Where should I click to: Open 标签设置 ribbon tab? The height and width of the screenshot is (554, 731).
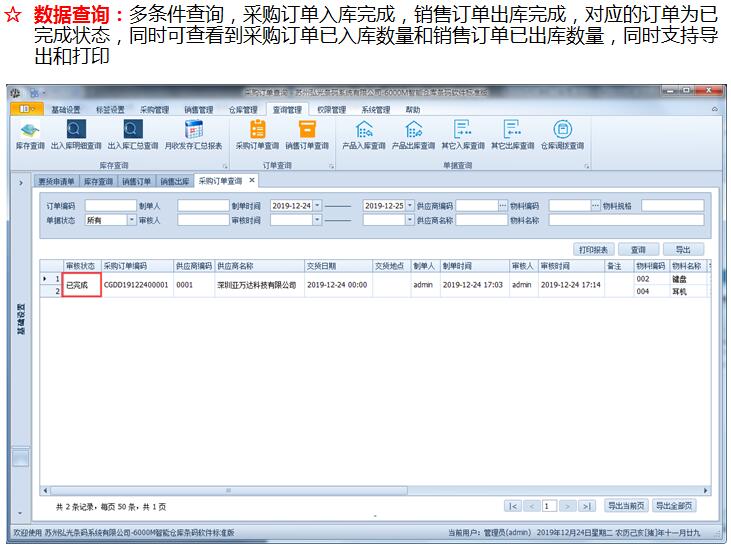(110, 110)
